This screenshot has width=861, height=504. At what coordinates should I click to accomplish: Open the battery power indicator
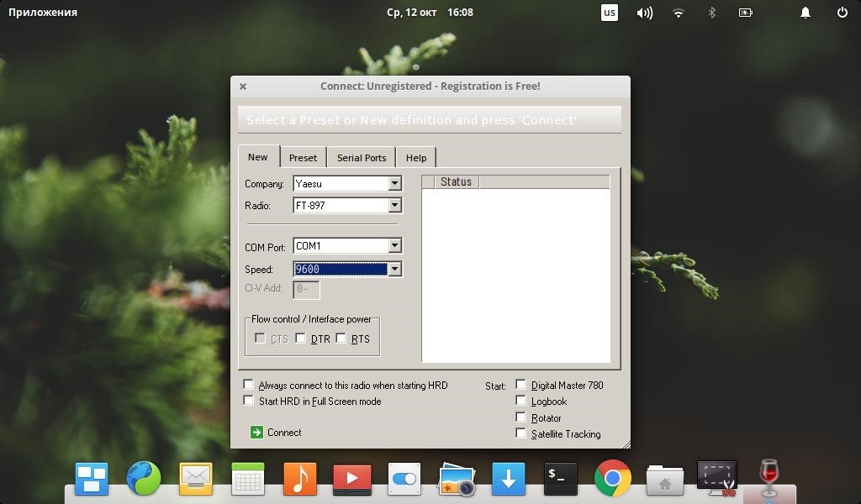(746, 13)
